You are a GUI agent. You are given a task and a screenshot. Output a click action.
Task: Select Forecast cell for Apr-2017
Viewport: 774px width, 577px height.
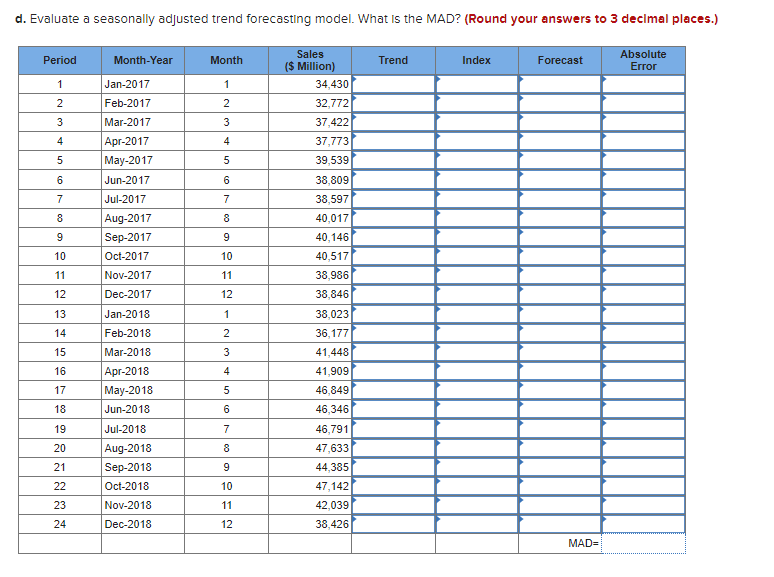(560, 141)
